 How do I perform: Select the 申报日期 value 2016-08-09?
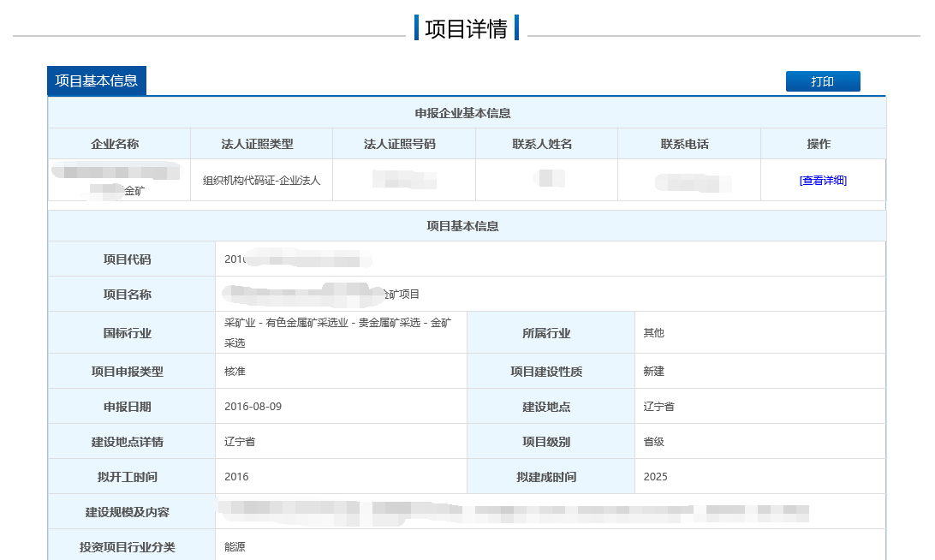(253, 407)
